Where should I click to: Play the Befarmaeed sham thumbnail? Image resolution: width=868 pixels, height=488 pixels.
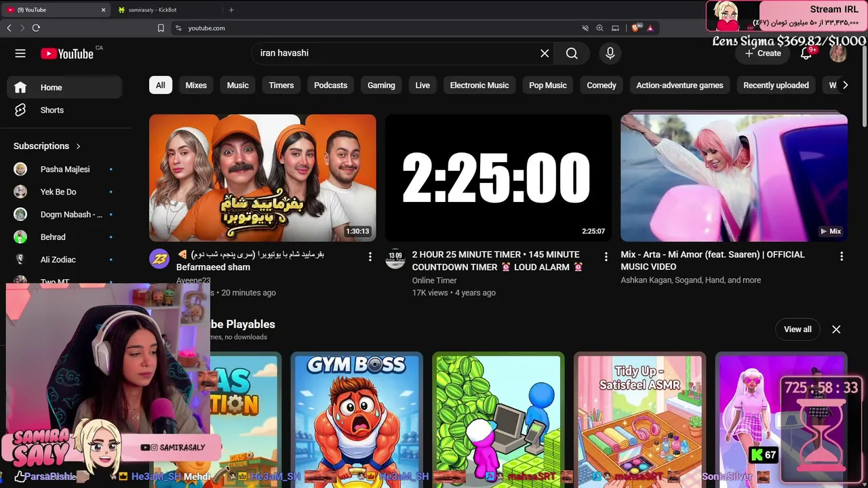click(x=262, y=178)
